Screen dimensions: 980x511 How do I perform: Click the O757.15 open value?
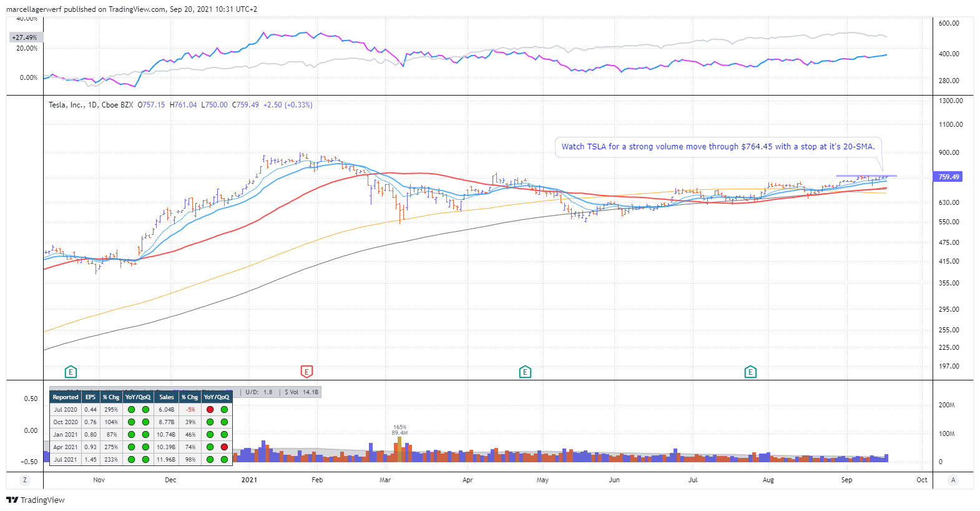point(152,105)
